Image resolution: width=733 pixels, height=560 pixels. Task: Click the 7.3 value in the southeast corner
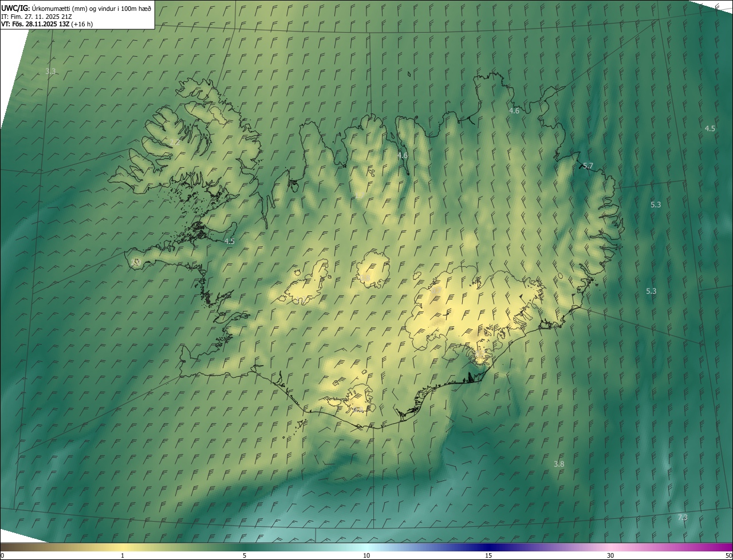(x=683, y=517)
